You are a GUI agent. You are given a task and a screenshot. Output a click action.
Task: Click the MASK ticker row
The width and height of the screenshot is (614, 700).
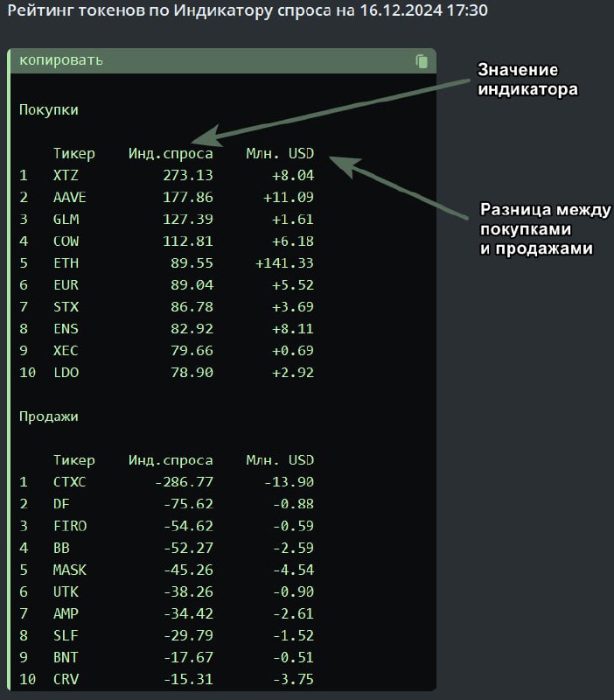click(166, 570)
